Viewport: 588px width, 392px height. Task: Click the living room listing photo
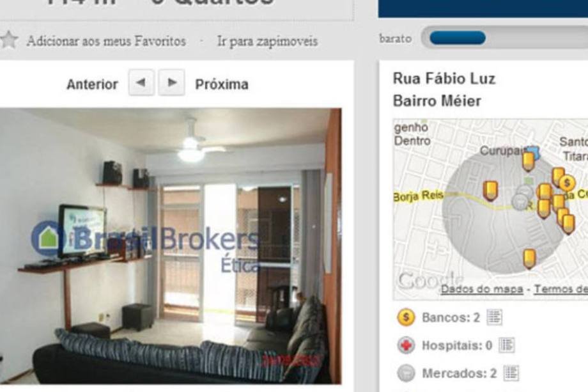coord(171,246)
